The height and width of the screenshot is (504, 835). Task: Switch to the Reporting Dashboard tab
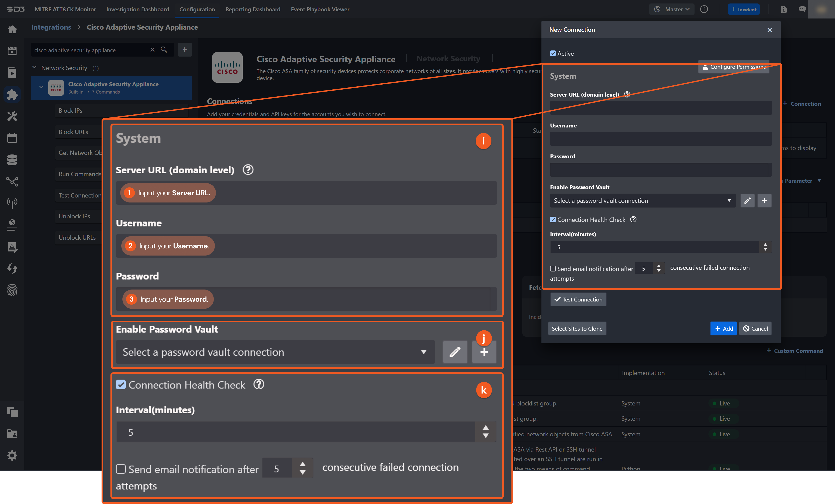coord(253,9)
